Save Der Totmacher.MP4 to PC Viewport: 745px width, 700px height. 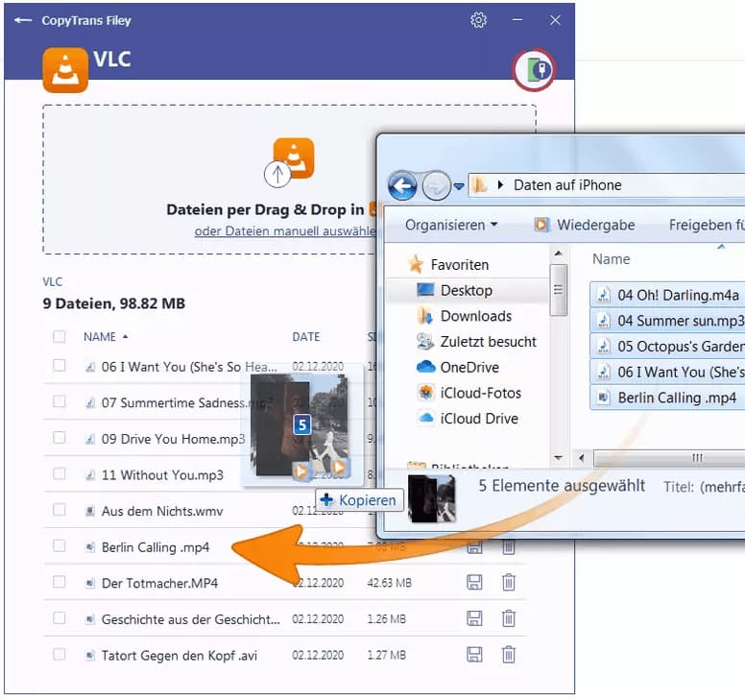pyautogui.click(x=474, y=582)
